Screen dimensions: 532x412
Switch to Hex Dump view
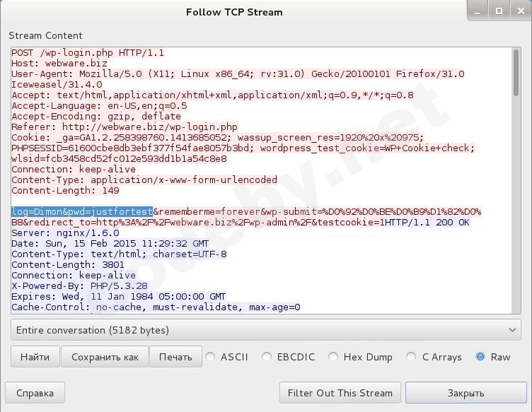tap(333, 357)
